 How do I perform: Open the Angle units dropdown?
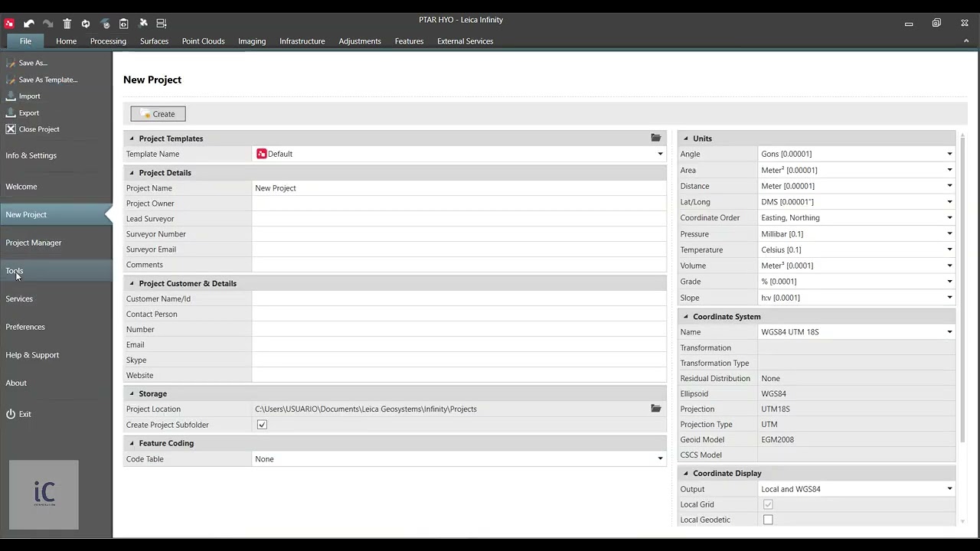click(949, 154)
